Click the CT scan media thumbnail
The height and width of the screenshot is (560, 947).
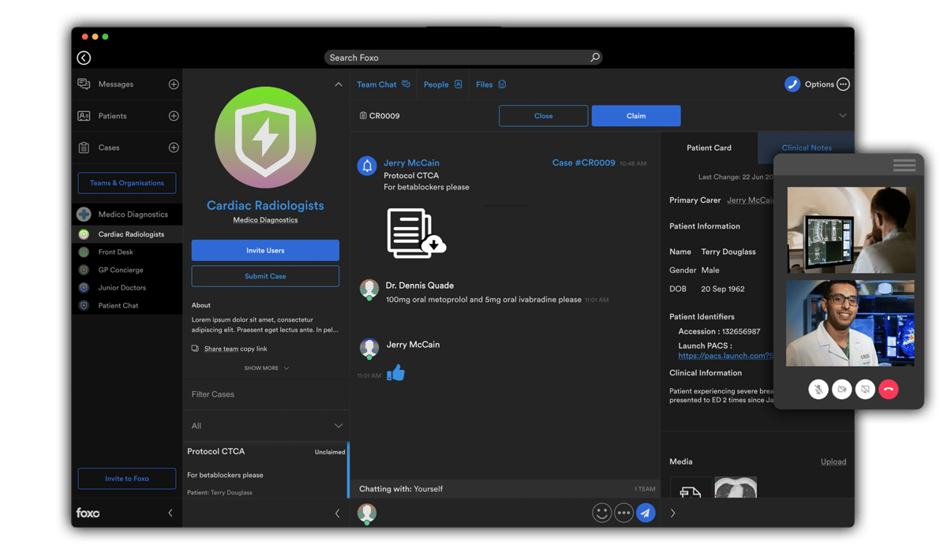tap(736, 487)
